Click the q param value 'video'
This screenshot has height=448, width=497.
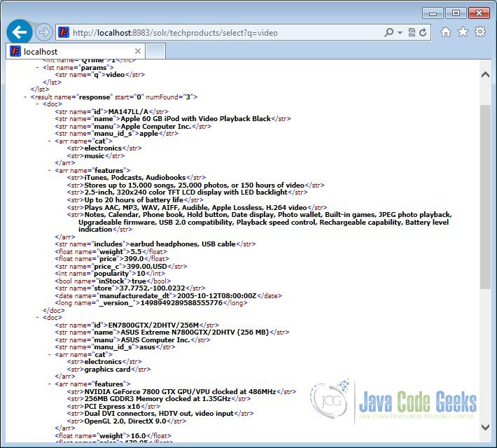115,74
